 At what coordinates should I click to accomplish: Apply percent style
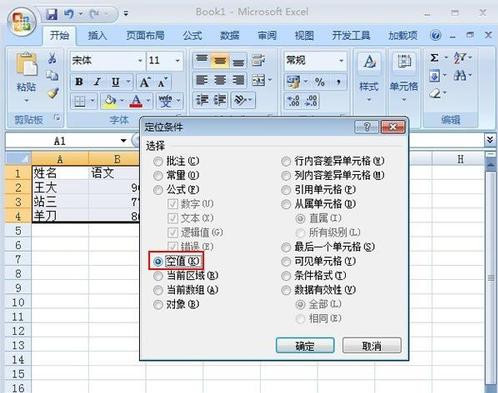click(319, 82)
